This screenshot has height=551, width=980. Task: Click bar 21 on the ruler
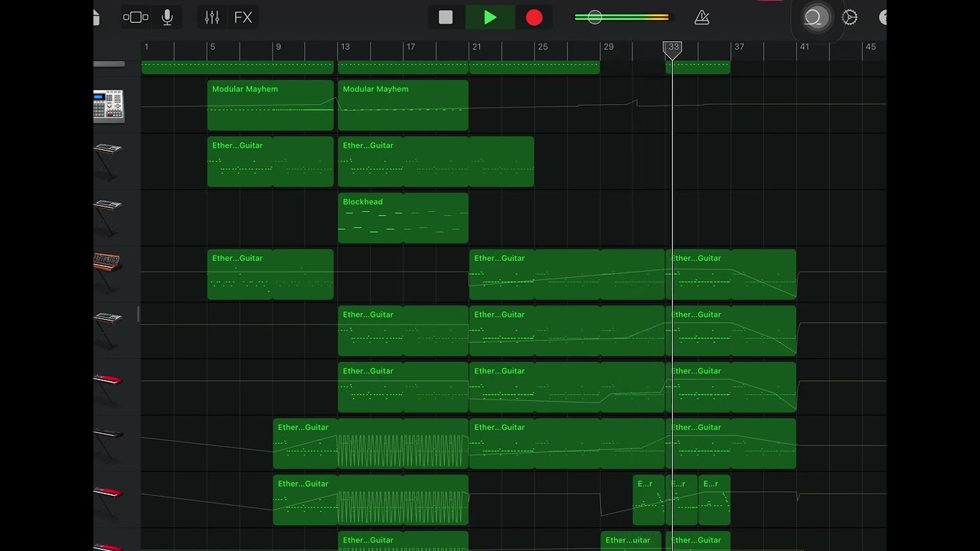[476, 47]
